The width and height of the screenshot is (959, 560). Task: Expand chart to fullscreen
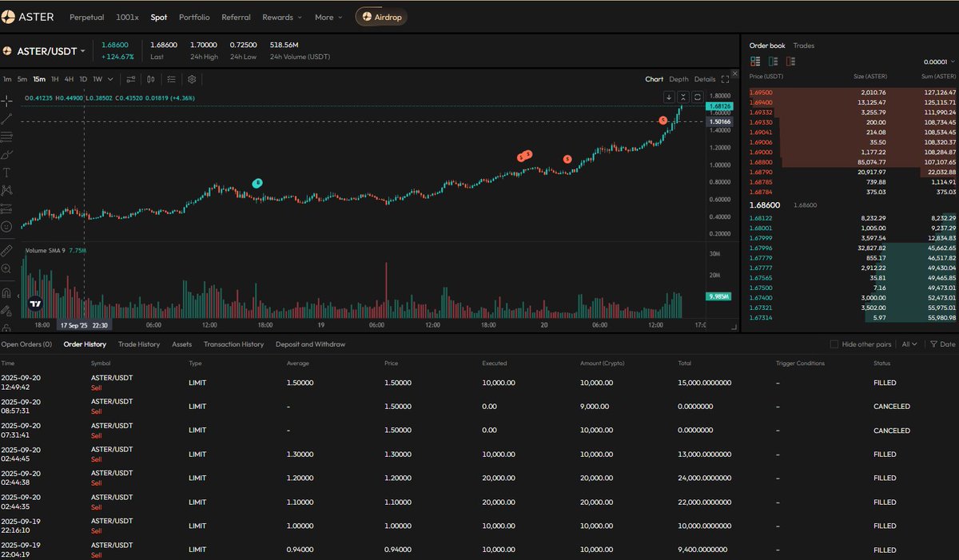click(x=725, y=79)
